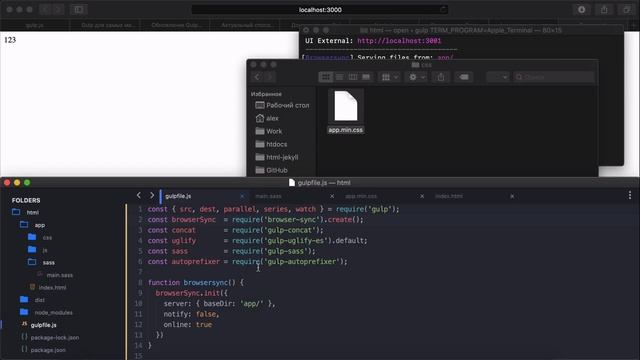The width and height of the screenshot is (640, 360).
Task: Close the gulpfile.js editor tab
Action: (x=242, y=196)
